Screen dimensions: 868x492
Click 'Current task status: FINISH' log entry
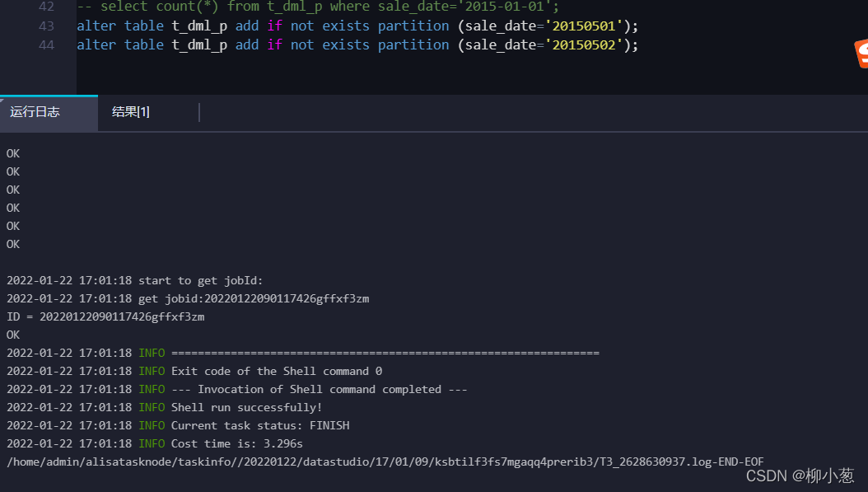[260, 425]
